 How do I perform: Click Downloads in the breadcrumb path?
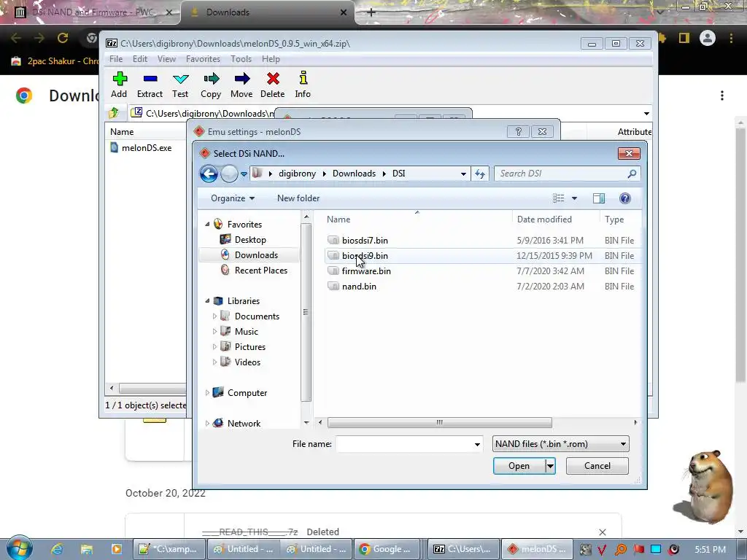[354, 174]
